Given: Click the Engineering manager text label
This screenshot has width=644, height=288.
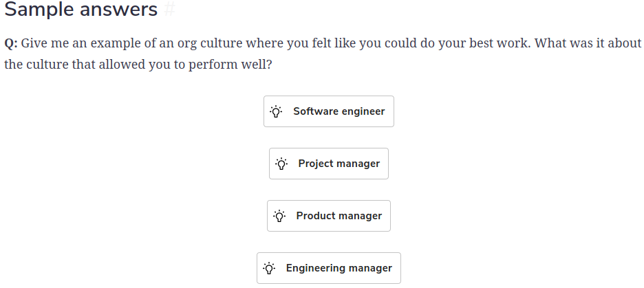Looking at the screenshot, I should click(339, 268).
